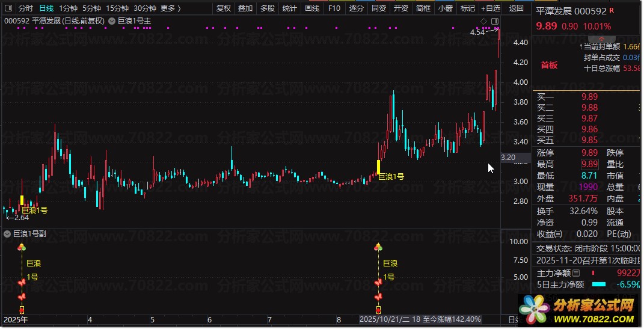Image resolution: width=644 pixels, height=329 pixels.
Task: Expand the 更多 time period options
Action: click(x=170, y=8)
